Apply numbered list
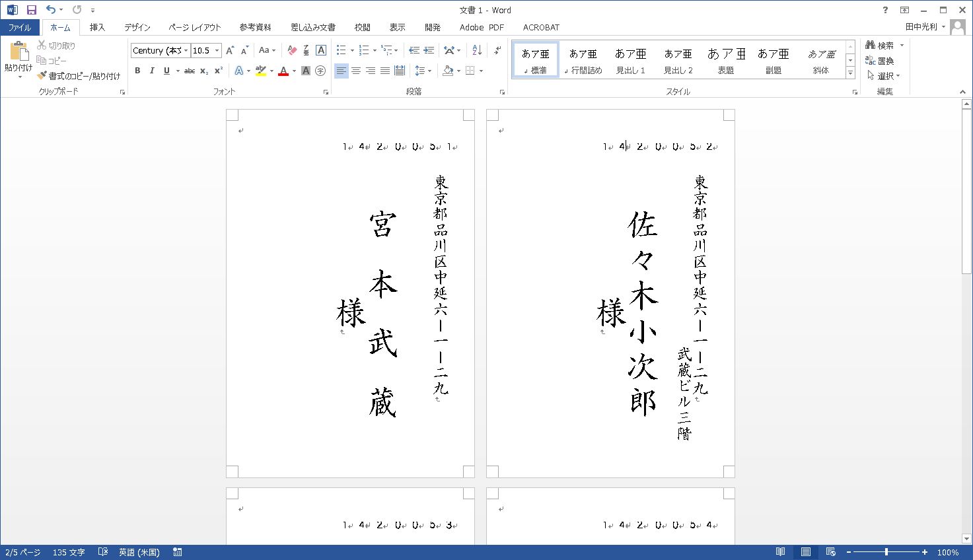The width and height of the screenshot is (973, 560). coord(364,50)
